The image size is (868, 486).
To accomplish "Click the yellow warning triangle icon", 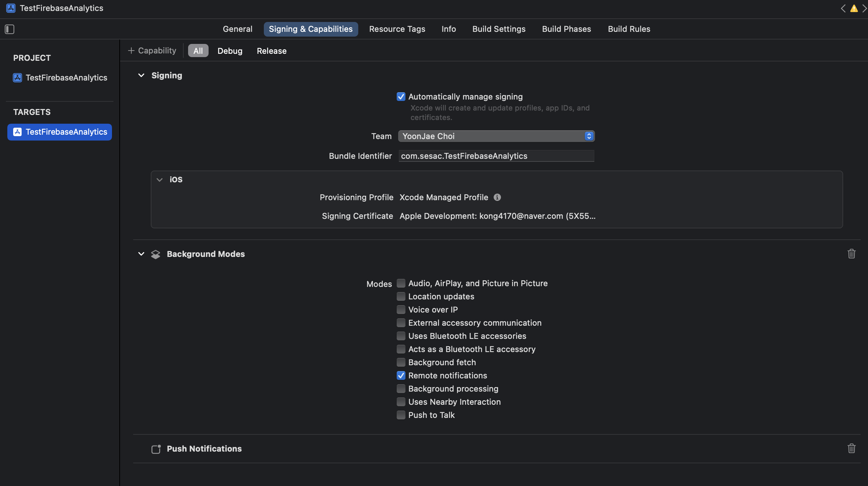I will (854, 8).
